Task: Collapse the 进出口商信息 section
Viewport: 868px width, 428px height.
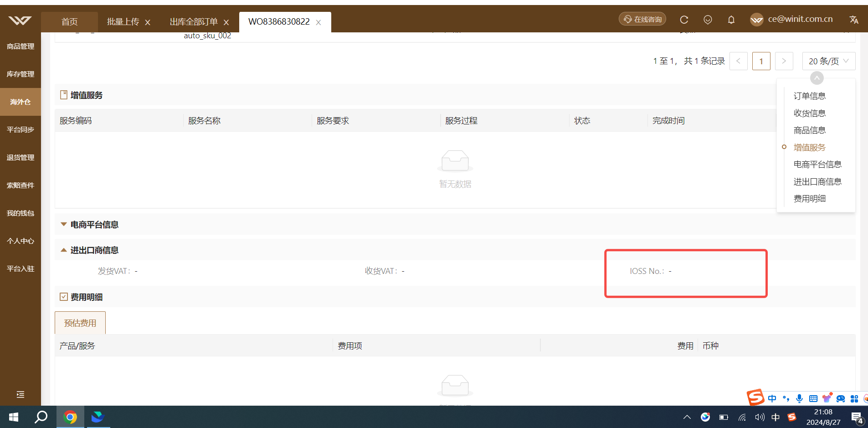Action: click(x=64, y=250)
